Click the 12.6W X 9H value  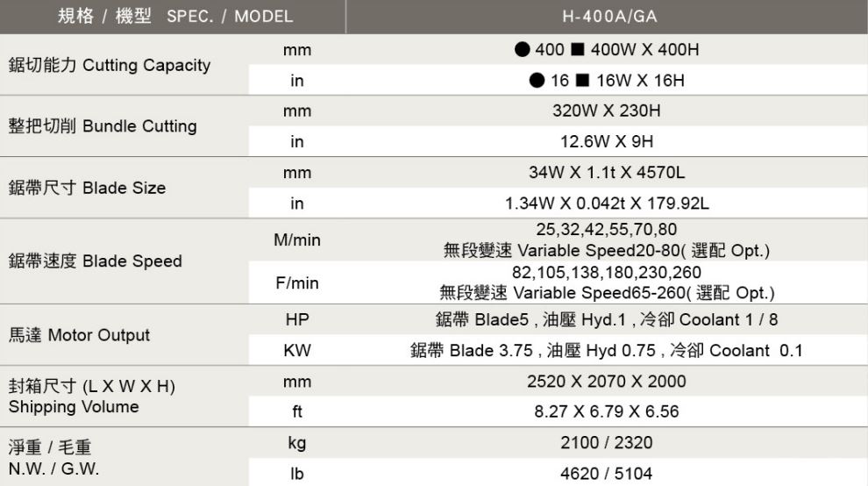607,142
